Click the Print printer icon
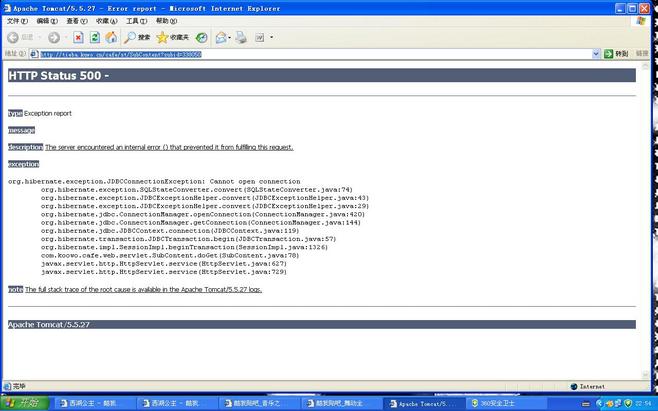This screenshot has height=411, width=658. pyautogui.click(x=240, y=37)
